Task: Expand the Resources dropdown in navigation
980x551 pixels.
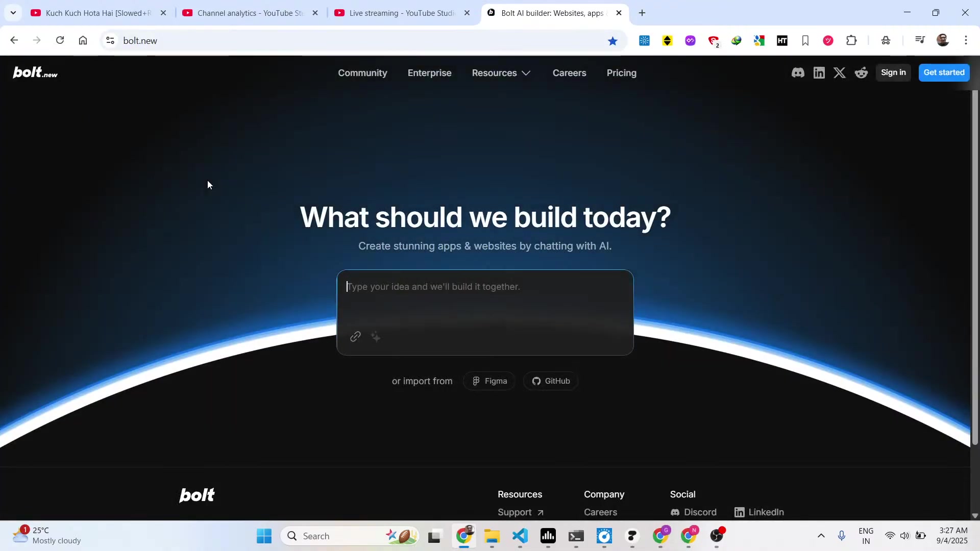Action: pos(501,73)
